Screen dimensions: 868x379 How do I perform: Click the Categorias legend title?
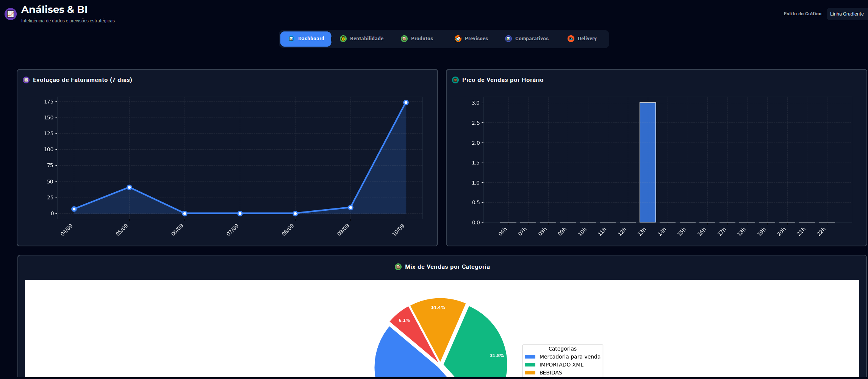tap(563, 349)
